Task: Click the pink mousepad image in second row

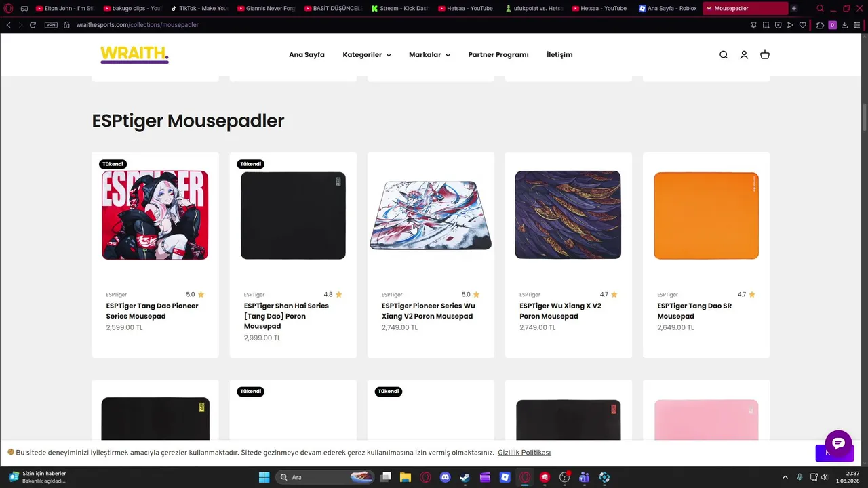Action: click(x=706, y=420)
